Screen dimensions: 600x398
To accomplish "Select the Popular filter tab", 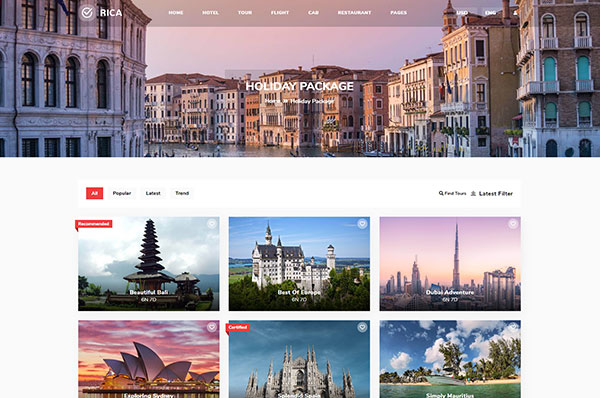I will click(x=122, y=193).
